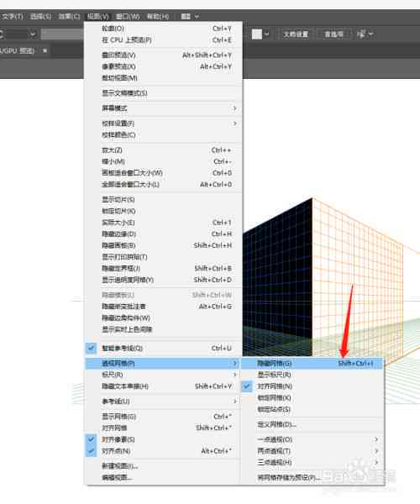Toggle checked 对齐网格(N) in perspective submenu

tap(312, 386)
